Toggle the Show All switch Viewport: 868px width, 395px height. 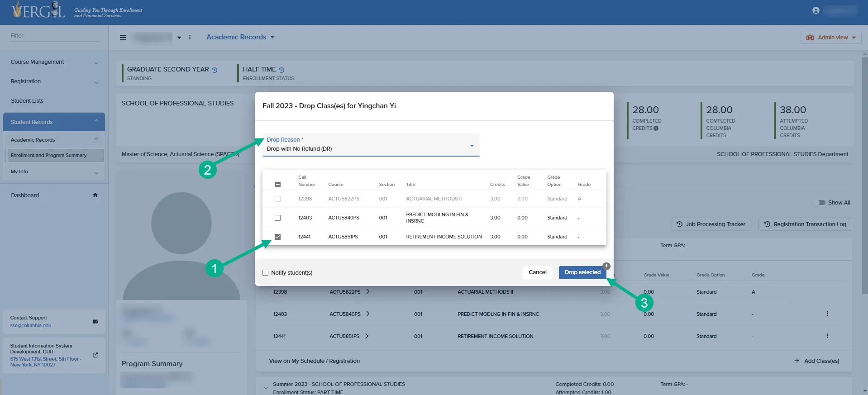point(819,203)
